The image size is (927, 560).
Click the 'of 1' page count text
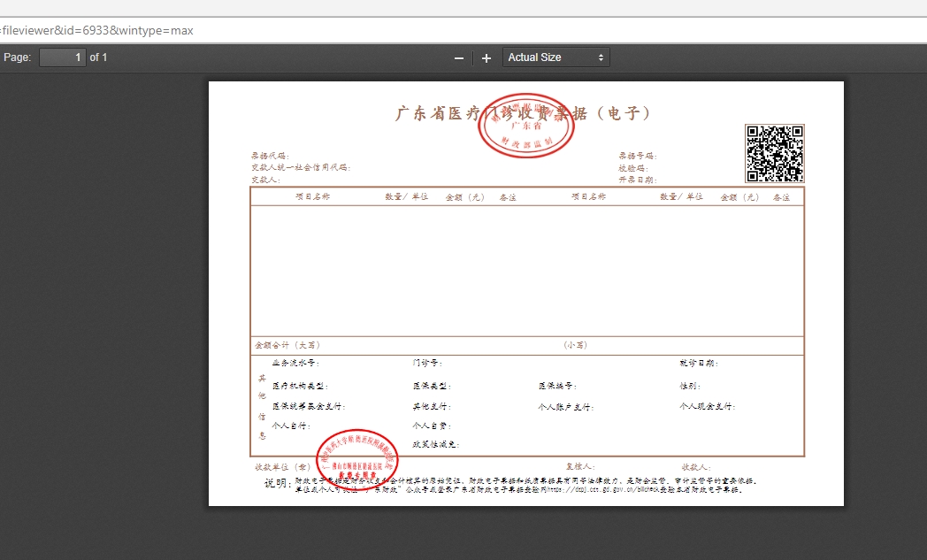pyautogui.click(x=98, y=58)
